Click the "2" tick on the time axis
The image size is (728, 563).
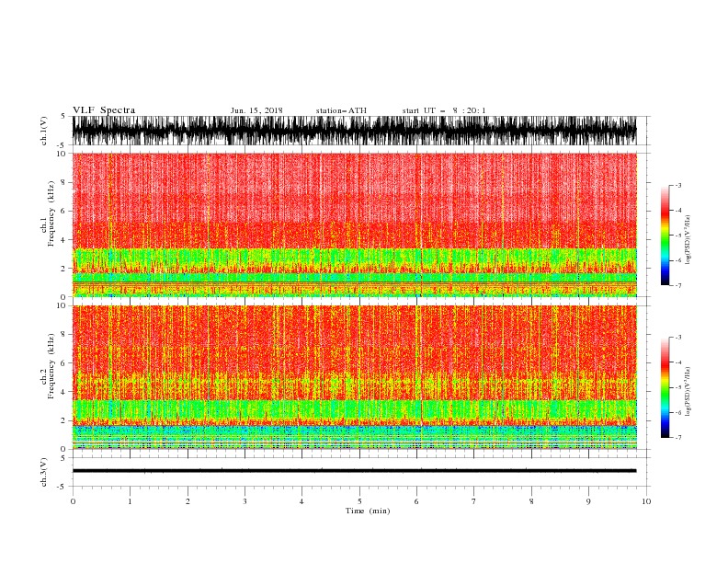pos(188,501)
